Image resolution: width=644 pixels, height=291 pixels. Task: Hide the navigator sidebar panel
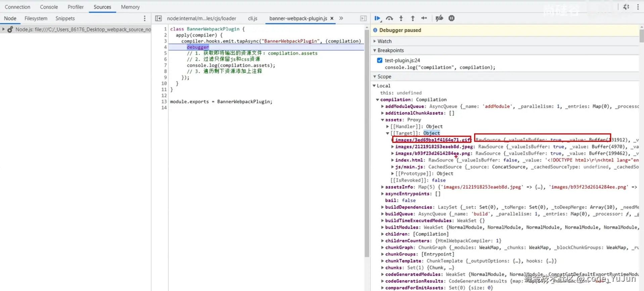pyautogui.click(x=158, y=18)
